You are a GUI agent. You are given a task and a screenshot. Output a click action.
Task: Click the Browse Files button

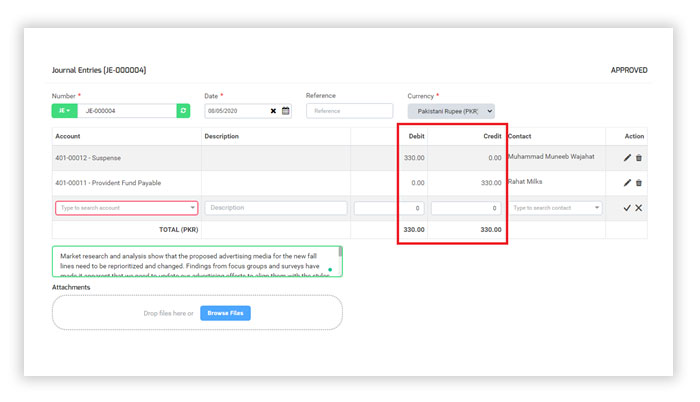tap(226, 313)
